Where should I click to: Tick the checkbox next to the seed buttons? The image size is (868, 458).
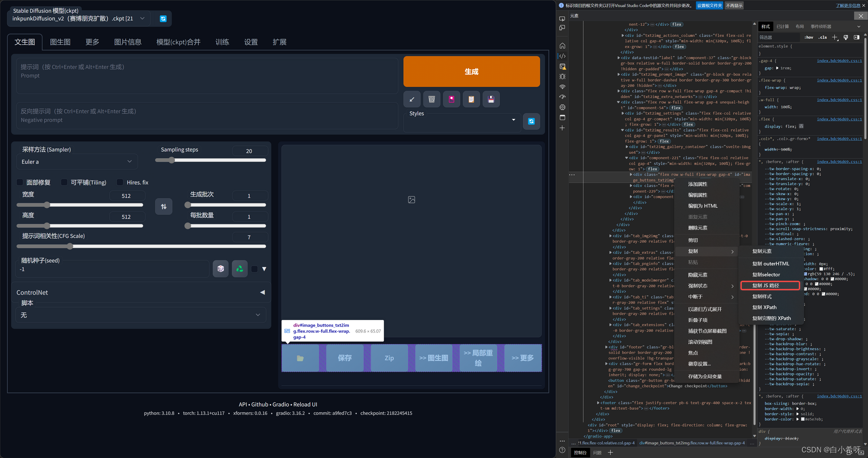(x=255, y=269)
